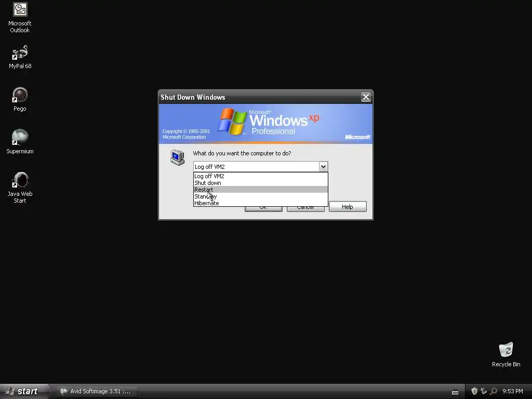Choose Shut down from the list

(261, 183)
